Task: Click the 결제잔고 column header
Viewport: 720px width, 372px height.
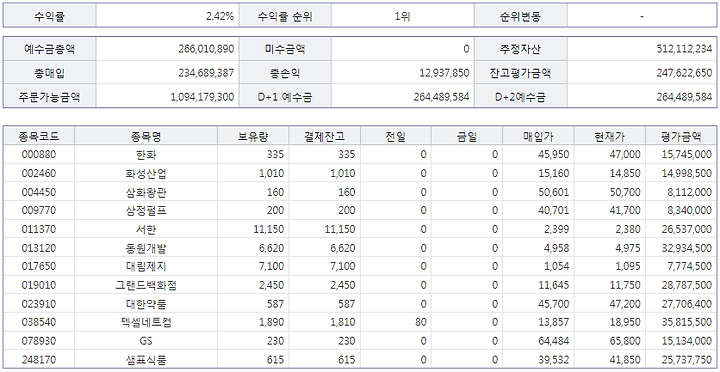Action: click(325, 136)
